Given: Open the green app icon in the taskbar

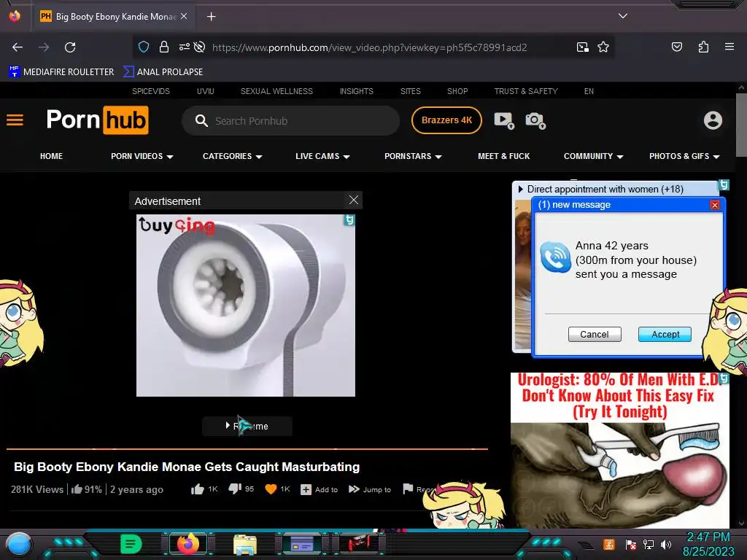Looking at the screenshot, I should 131,544.
